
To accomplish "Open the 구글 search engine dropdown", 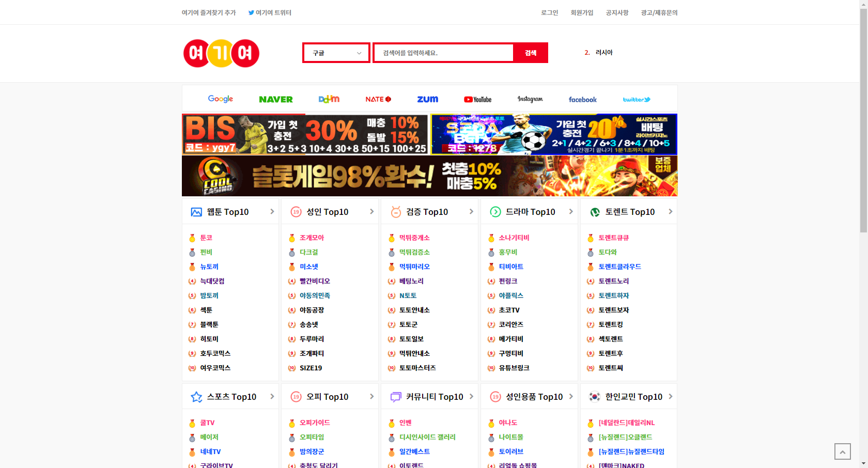I will (336, 53).
